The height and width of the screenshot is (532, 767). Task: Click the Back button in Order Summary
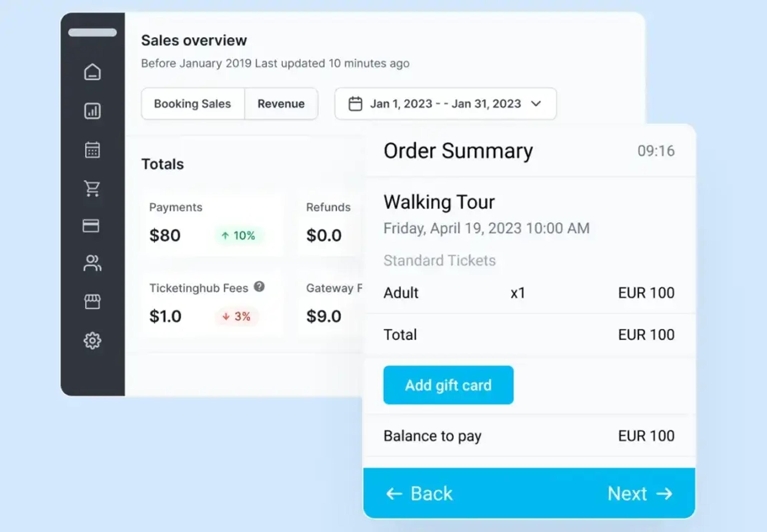tap(419, 493)
